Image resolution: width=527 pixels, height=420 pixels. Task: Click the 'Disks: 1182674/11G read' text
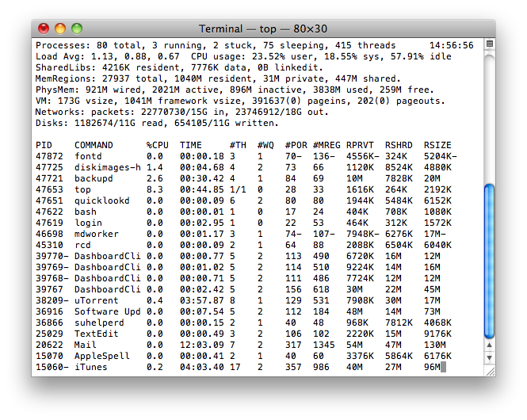[x=99, y=123]
